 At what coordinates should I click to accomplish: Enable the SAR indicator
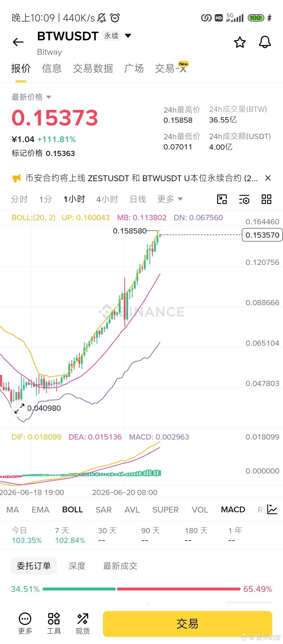coord(104,510)
